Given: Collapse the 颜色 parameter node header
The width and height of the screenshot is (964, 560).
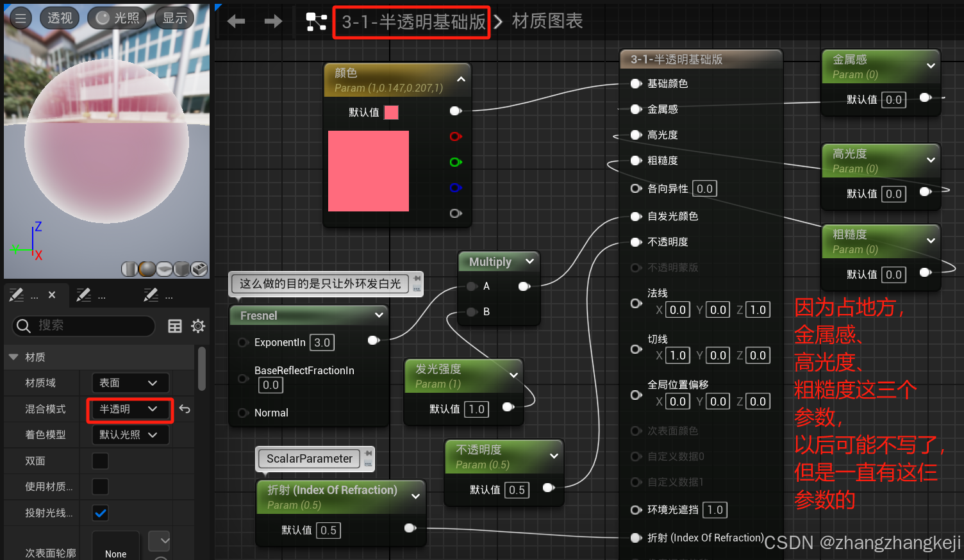Looking at the screenshot, I should [x=461, y=79].
